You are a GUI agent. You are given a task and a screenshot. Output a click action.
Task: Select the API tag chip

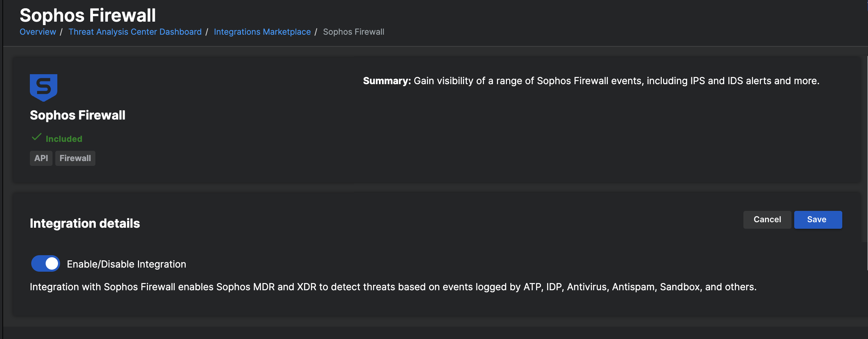(41, 158)
